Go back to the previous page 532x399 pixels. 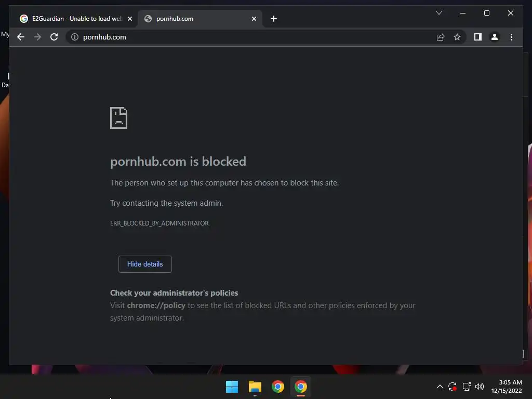point(21,37)
